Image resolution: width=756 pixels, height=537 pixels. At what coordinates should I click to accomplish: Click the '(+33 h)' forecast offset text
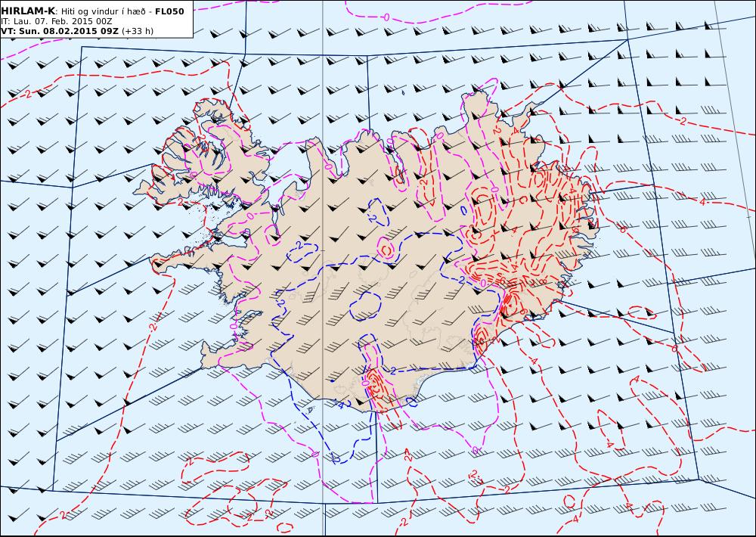click(x=138, y=31)
